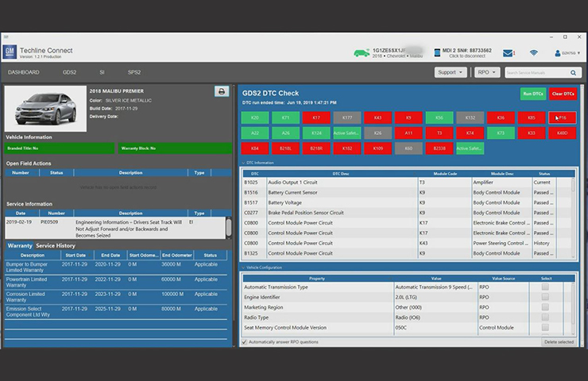Select the green K73 module button
588x381 pixels.
501,133
